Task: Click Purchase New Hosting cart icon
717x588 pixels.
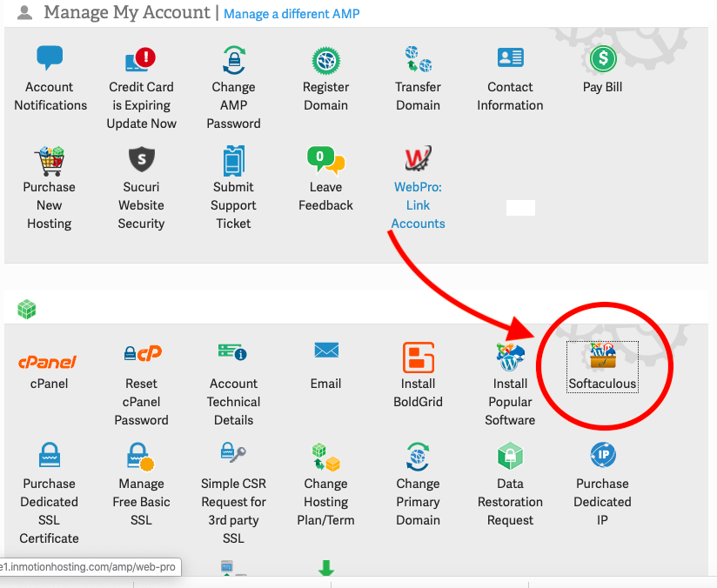Action: tap(50, 161)
